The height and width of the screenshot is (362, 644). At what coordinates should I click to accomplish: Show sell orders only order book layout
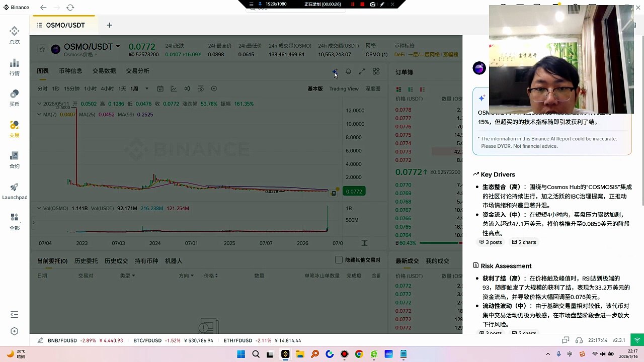(422, 89)
